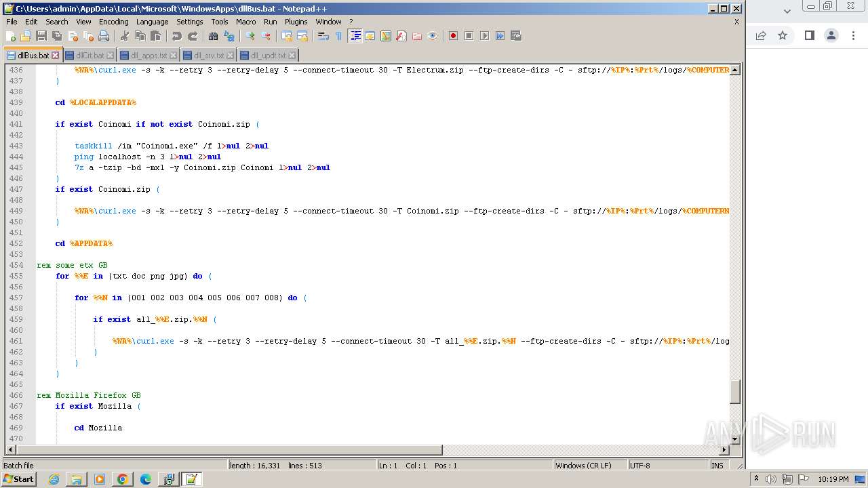
Task: Click Synchronize Vertical Scrolling icon
Action: pyautogui.click(x=287, y=36)
